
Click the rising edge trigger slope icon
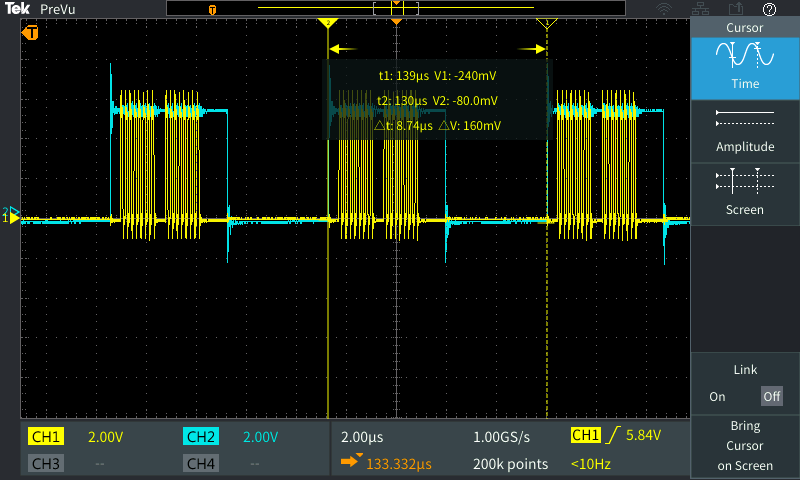[x=613, y=435]
